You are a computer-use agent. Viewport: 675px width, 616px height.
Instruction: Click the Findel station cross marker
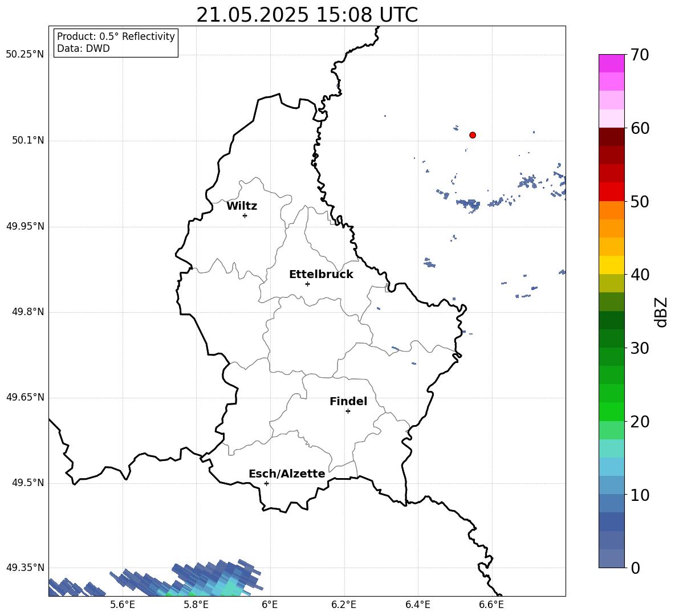[348, 411]
